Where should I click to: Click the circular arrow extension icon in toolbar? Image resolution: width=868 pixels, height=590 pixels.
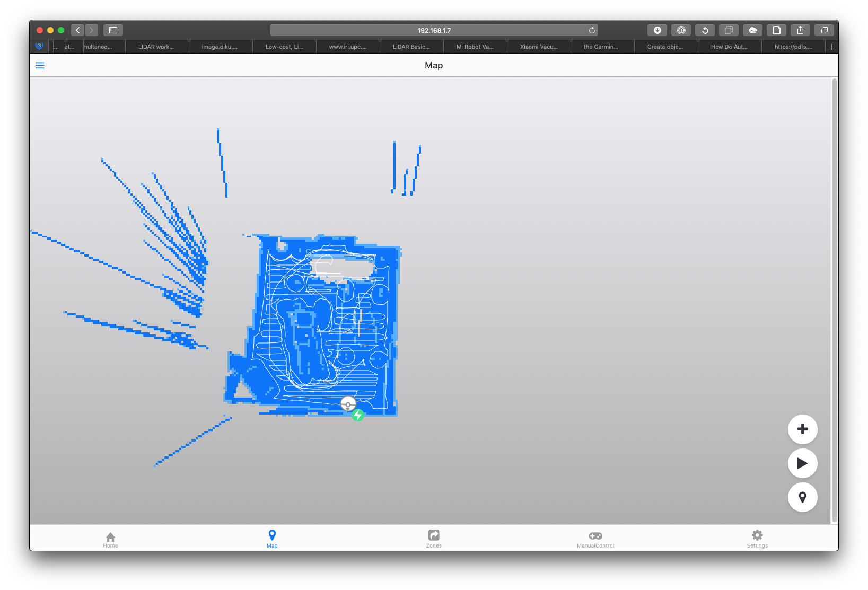click(705, 30)
